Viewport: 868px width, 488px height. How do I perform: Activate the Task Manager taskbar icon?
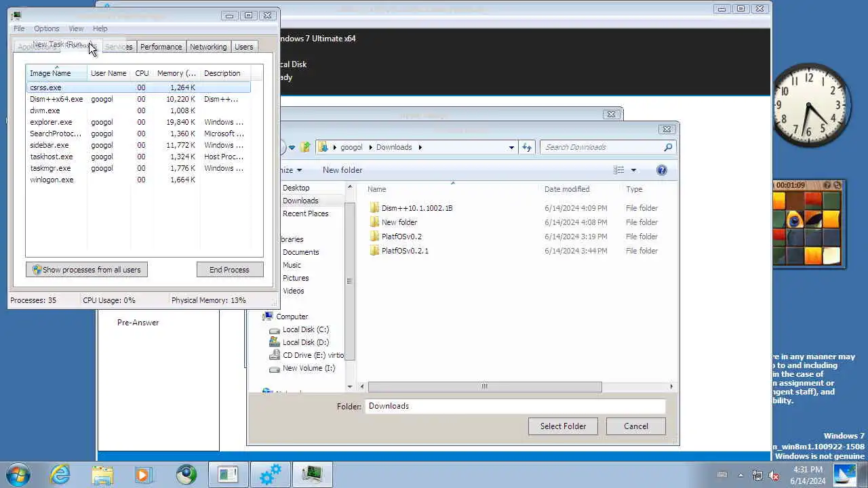pos(312,474)
